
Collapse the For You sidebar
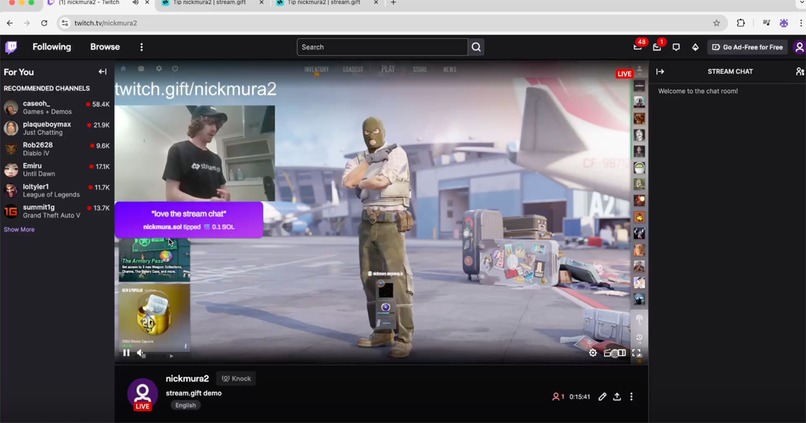point(102,72)
